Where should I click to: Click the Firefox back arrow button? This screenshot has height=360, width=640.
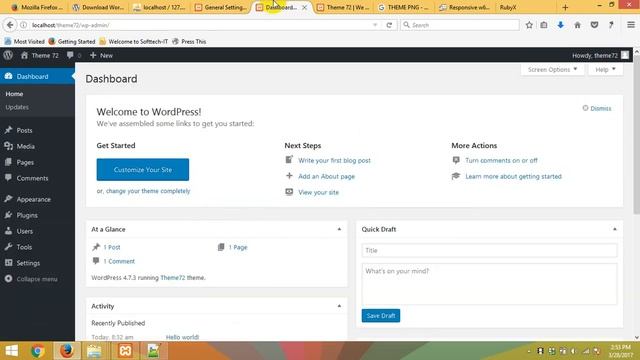point(10,25)
